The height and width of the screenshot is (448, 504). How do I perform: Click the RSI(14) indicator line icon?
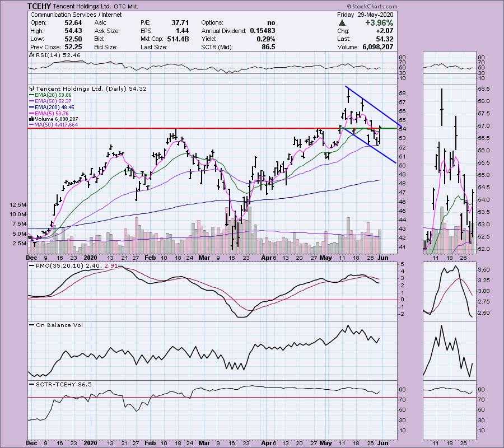click(x=32, y=55)
